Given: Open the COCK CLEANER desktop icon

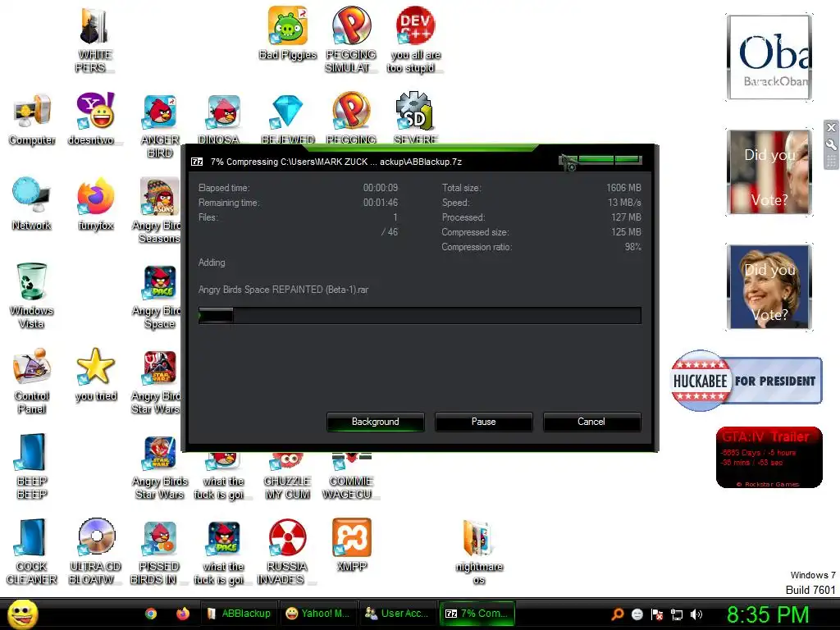Looking at the screenshot, I should [32, 552].
